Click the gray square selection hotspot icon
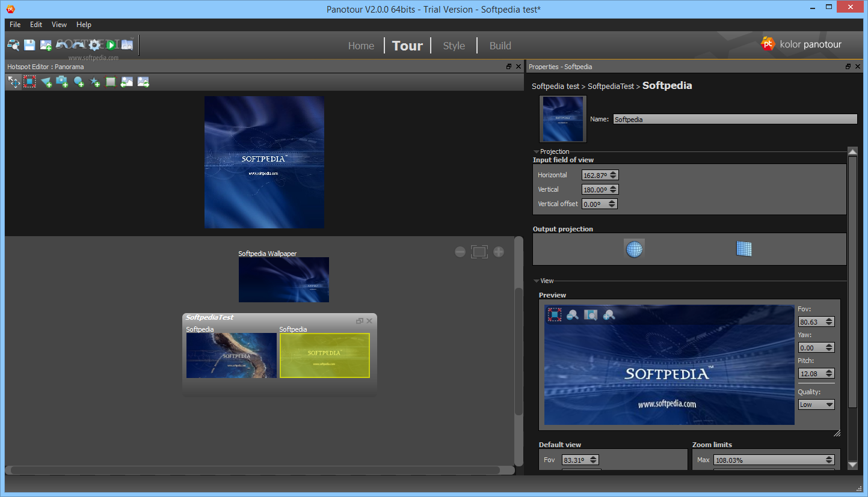This screenshot has width=868, height=497. pos(111,82)
